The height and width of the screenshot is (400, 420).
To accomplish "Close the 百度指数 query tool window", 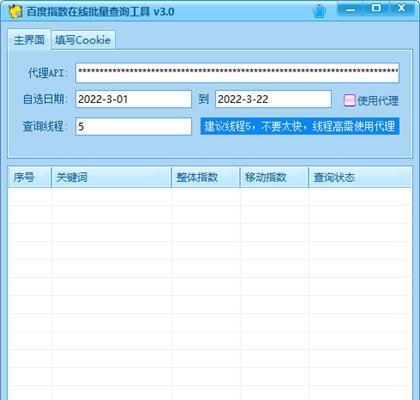I will (x=402, y=9).
